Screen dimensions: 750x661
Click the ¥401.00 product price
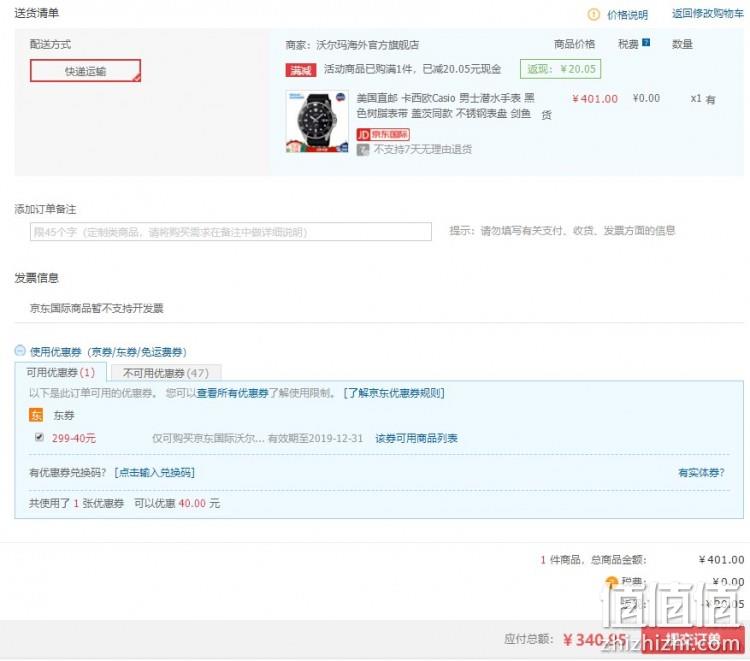coord(595,99)
